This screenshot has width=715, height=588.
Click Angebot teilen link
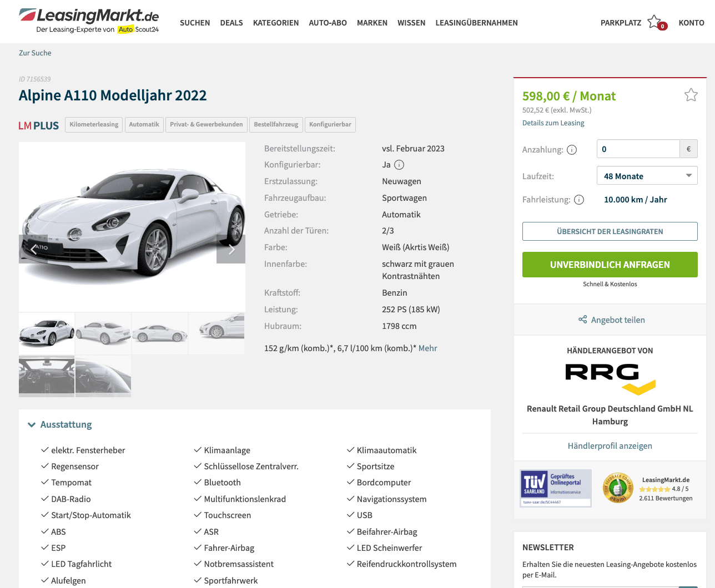[618, 320]
